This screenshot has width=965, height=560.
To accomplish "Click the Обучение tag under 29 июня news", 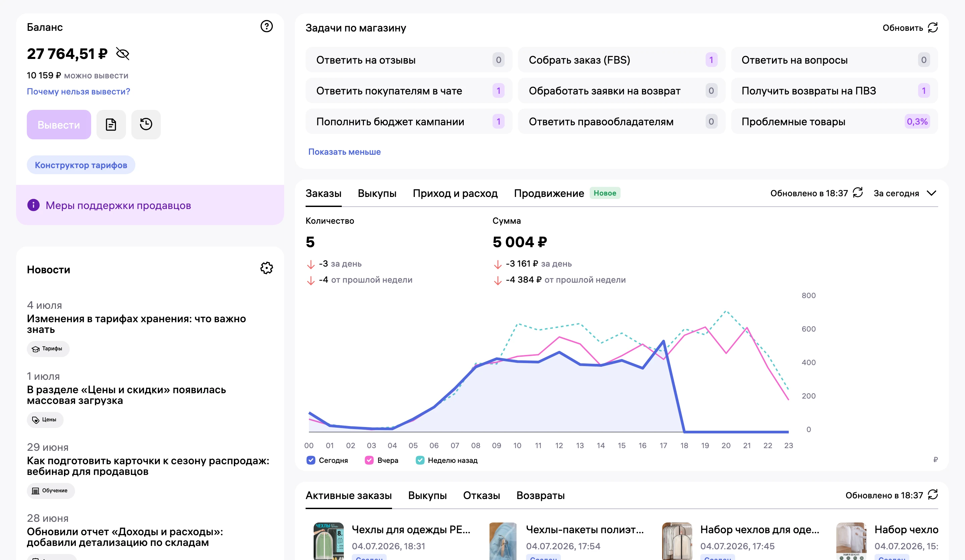I will tap(51, 491).
